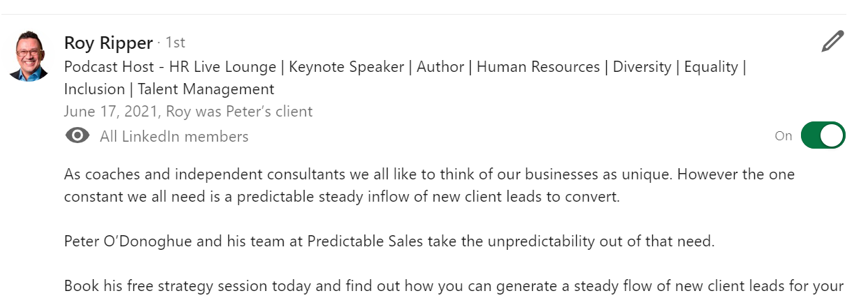The height and width of the screenshot is (298, 868).
Task: Click the "June 17, 2021" relationship date line
Action: [x=188, y=112]
